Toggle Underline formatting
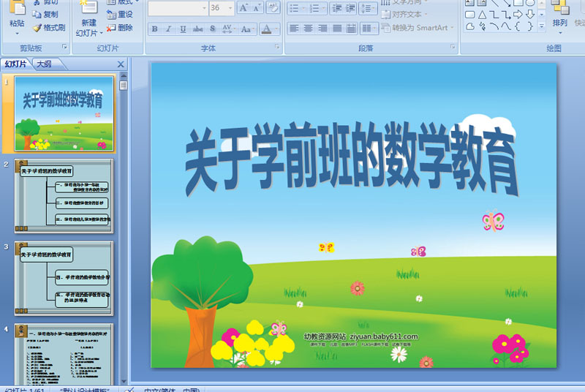Viewport: 585px width, 392px height. pos(183,29)
